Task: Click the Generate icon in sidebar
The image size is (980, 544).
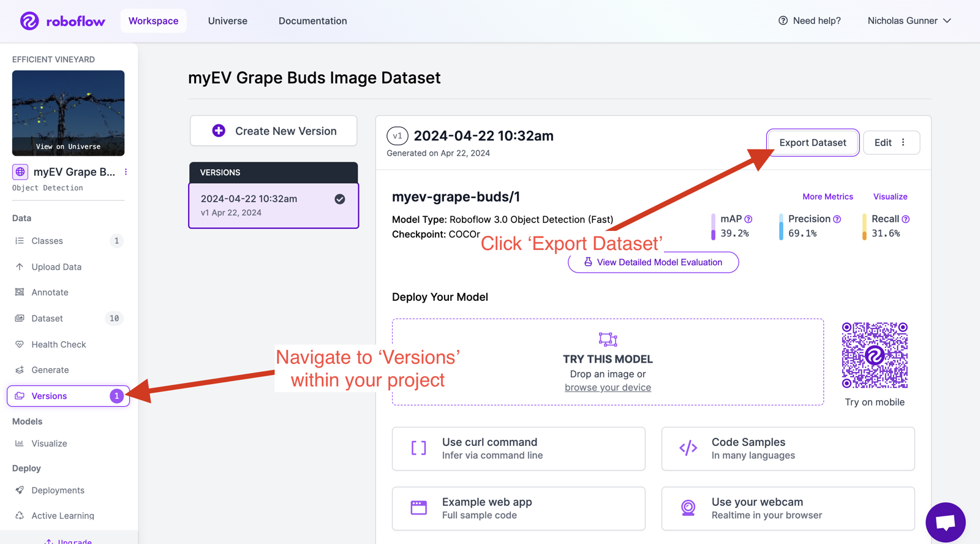Action: pyautogui.click(x=20, y=370)
